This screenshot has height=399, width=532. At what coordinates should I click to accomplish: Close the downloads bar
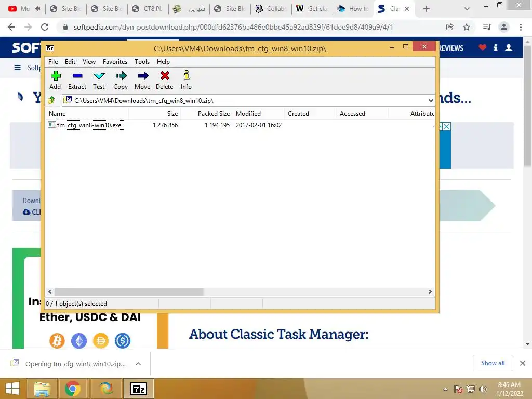tap(523, 363)
